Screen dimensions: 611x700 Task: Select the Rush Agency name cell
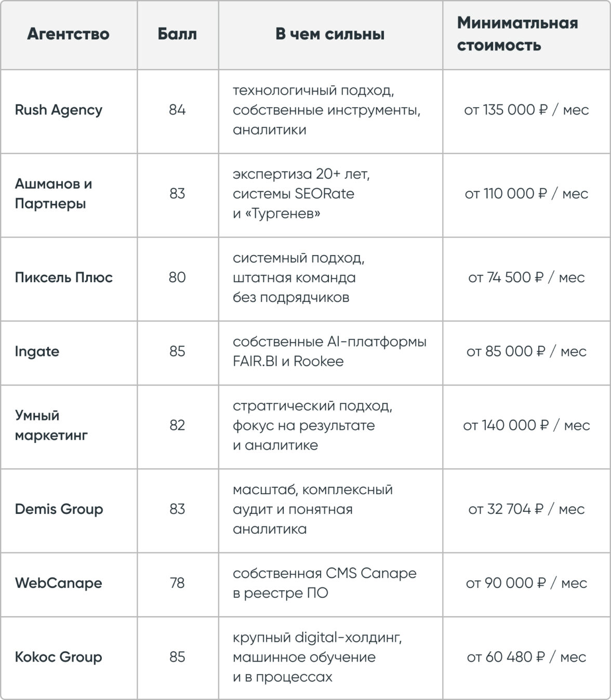coord(58,110)
